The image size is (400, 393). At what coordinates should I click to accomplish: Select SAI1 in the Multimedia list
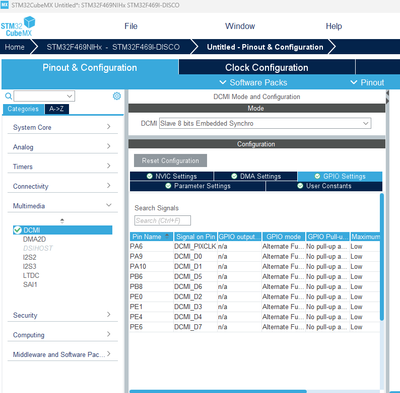[x=30, y=284]
